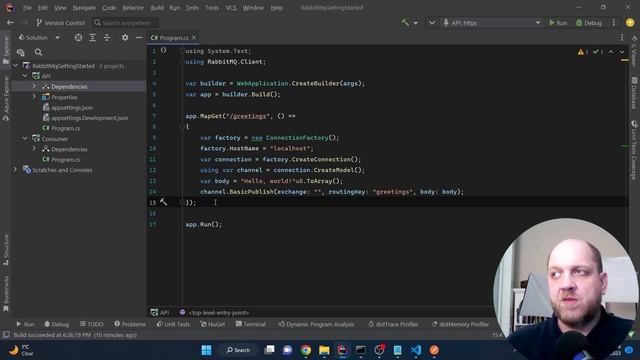Open File Explorer from taskbar
The width and height of the screenshot is (640, 360).
click(x=324, y=350)
